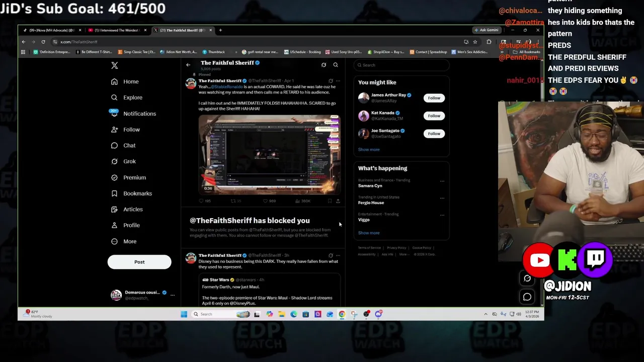Open the Follow sidebar item
Viewport: 644px width, 362px height.
[x=125, y=130]
